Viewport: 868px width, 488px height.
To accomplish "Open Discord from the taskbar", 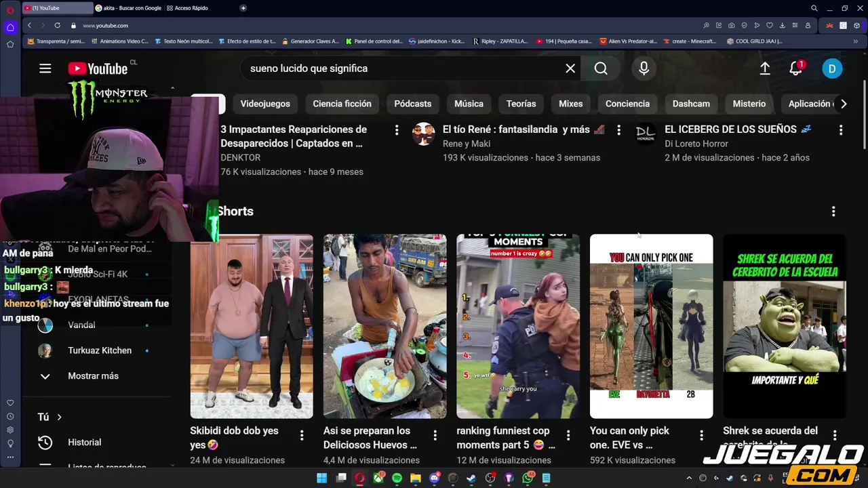I will click(435, 478).
